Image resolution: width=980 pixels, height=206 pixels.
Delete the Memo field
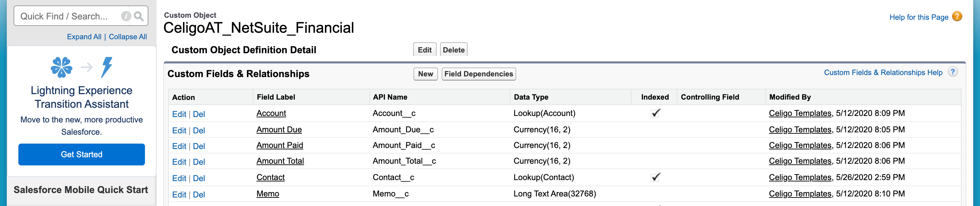(199, 194)
